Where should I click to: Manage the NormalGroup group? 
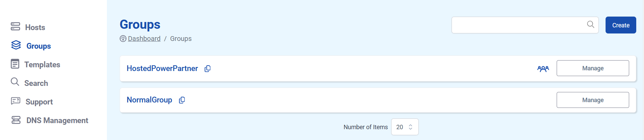click(592, 100)
